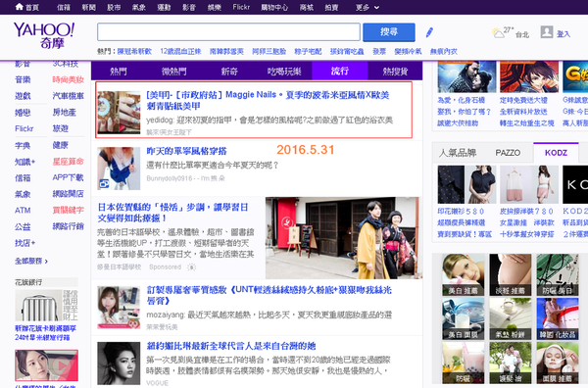Open 時尚美妝 in left sidebar

point(68,79)
